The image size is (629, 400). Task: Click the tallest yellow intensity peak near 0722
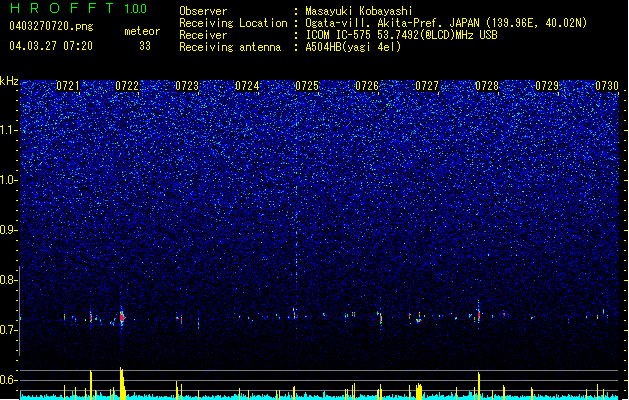(x=122, y=383)
